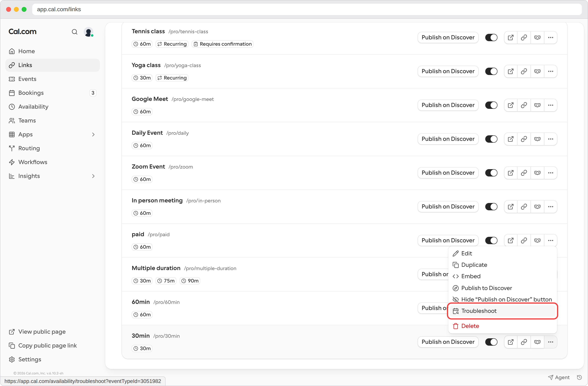The image size is (588, 386).
Task: Expand the Insights sidebar section
Action: 93,176
